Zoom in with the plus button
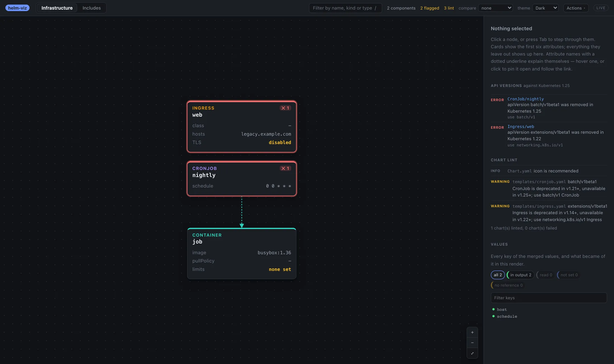 [472, 332]
